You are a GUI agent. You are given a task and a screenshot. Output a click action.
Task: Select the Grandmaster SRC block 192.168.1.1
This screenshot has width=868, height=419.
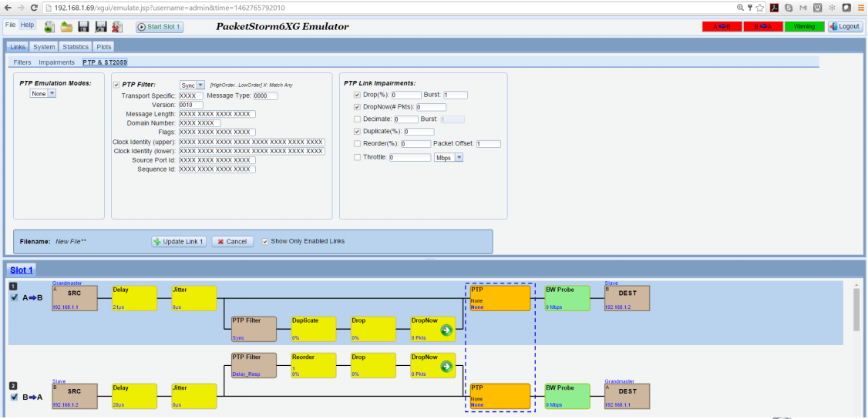(75, 298)
